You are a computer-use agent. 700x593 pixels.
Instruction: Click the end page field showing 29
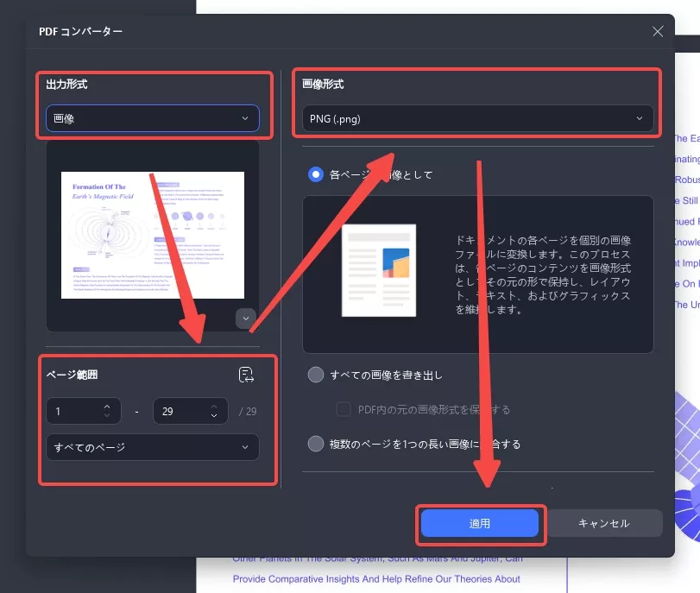[190, 411]
